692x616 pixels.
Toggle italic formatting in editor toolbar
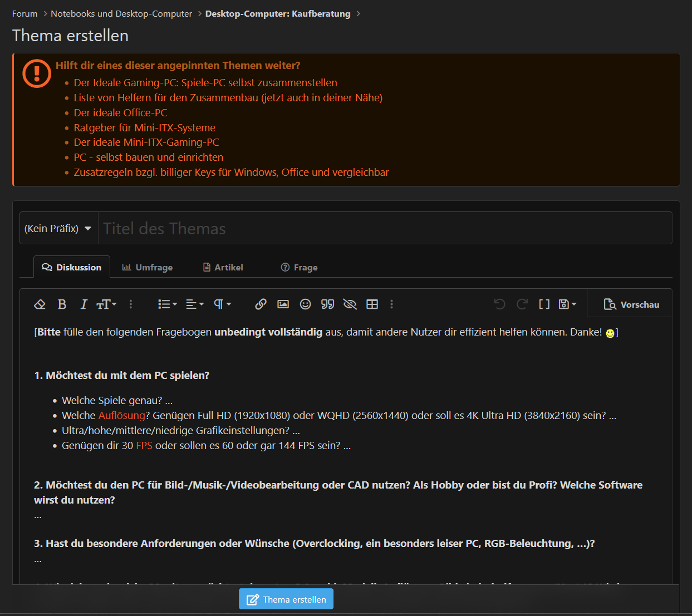pos(84,304)
